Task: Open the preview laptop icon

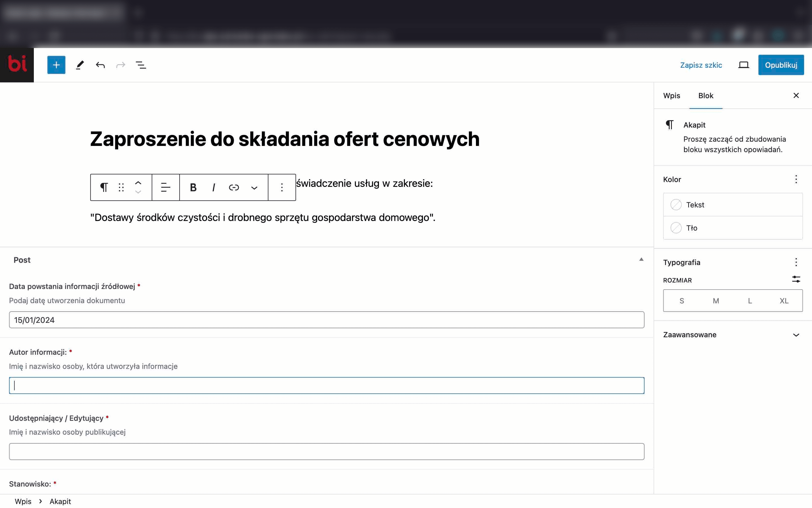Action: point(743,65)
